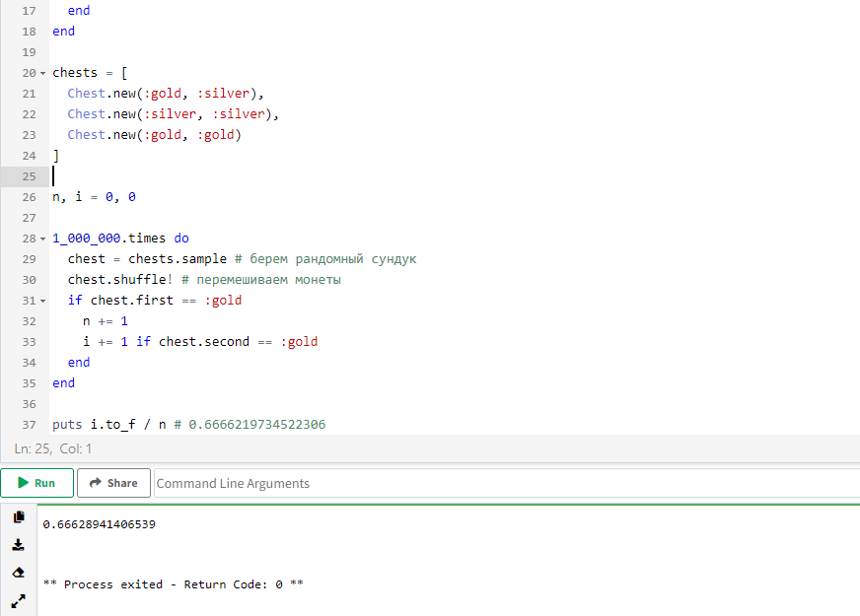Expand the output panel to fullscreen
Viewport: 860px width, 616px height.
tap(18, 599)
